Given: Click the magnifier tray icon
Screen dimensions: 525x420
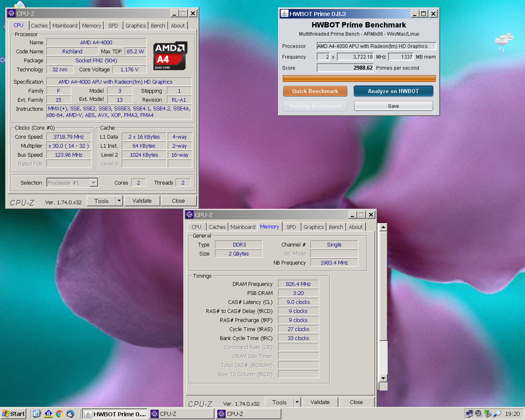Looking at the screenshot, I should pos(497,414).
